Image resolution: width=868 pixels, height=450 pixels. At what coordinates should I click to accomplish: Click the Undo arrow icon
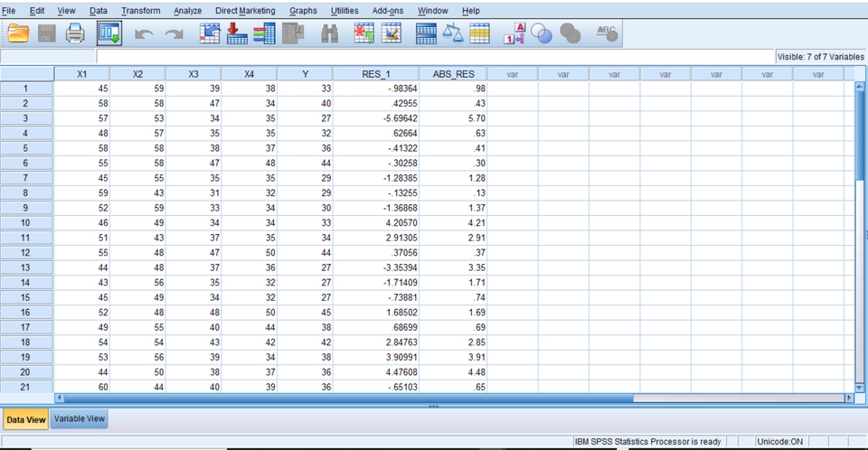144,34
